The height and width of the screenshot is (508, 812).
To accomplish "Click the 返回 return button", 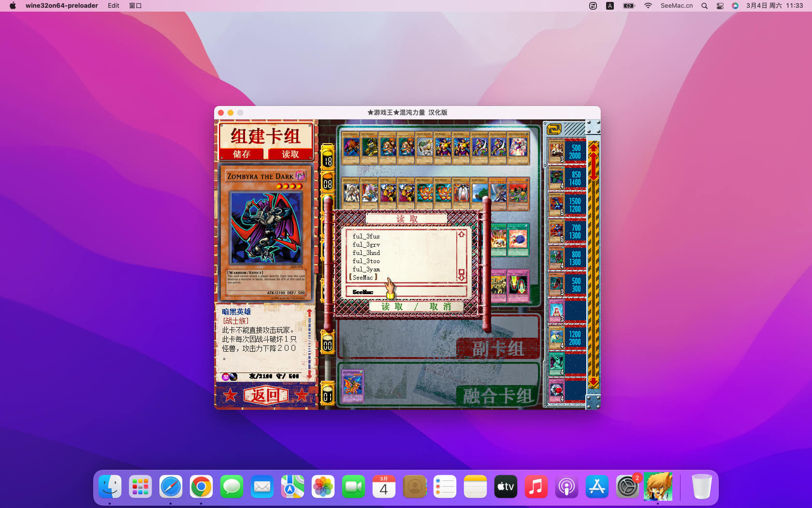I will [x=265, y=395].
